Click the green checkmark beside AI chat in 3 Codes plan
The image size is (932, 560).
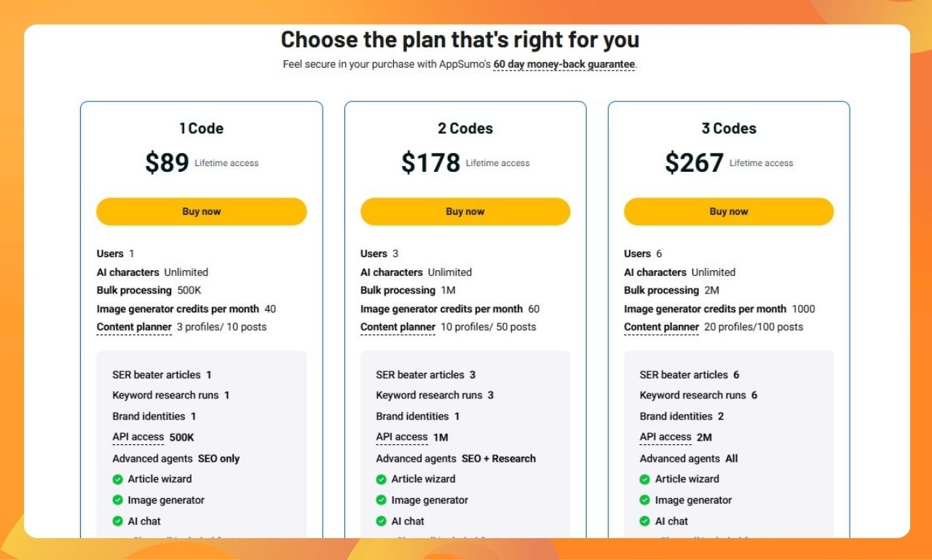[x=644, y=521]
